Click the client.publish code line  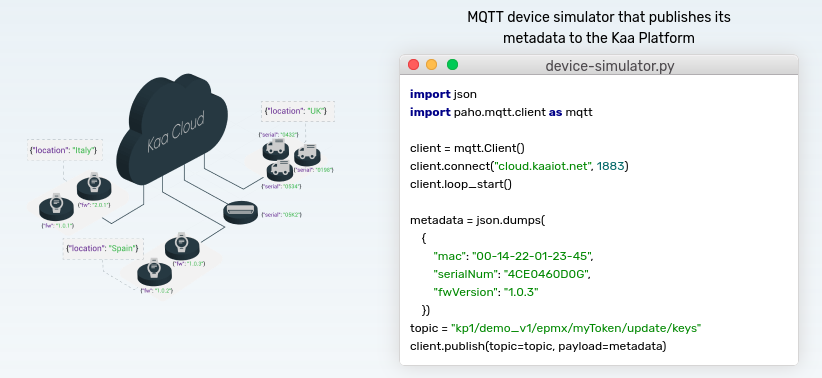coord(538,346)
